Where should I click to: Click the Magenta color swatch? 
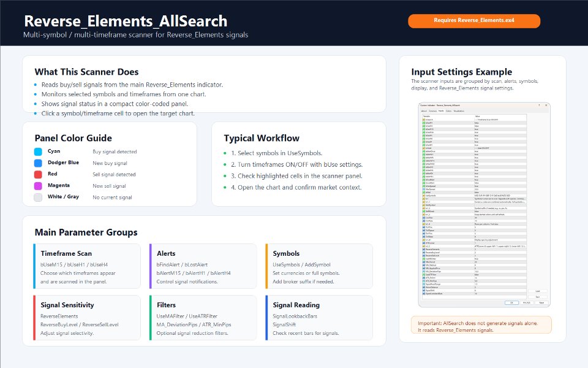click(x=38, y=186)
